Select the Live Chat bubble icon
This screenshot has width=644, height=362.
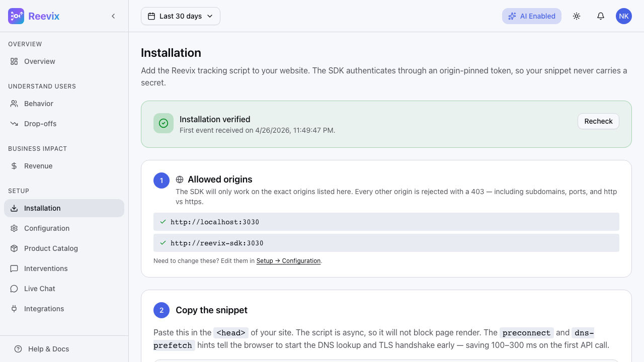coord(14,289)
